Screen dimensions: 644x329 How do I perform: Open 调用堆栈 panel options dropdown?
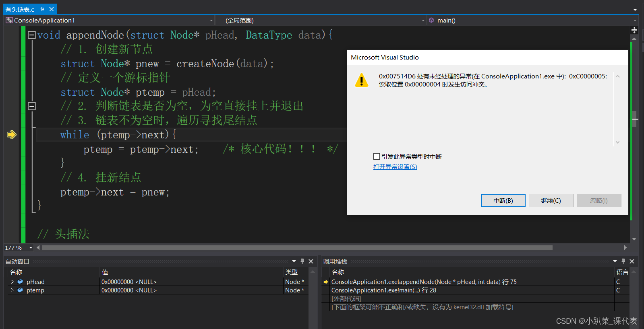click(615, 261)
